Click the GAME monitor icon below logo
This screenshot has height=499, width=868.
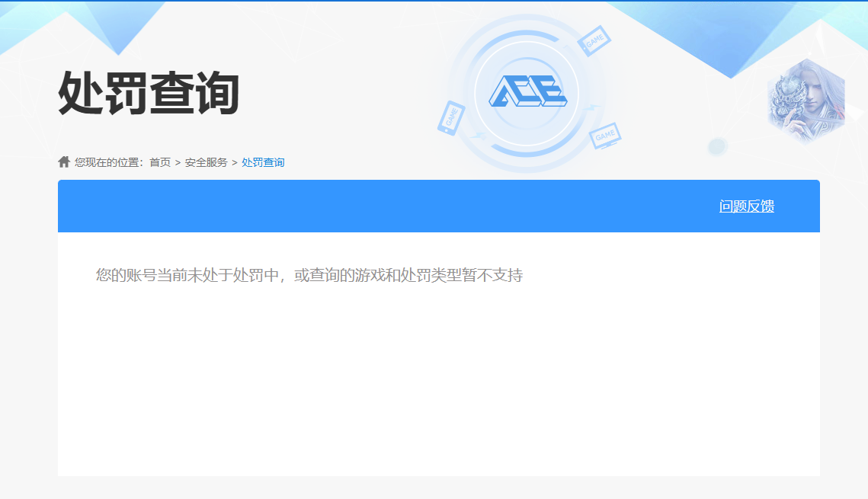[605, 136]
